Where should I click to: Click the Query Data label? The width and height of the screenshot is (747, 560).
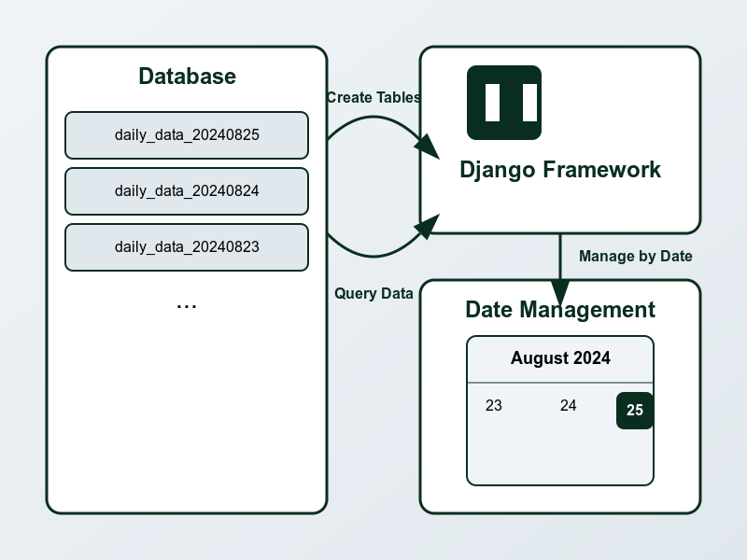(x=373, y=294)
